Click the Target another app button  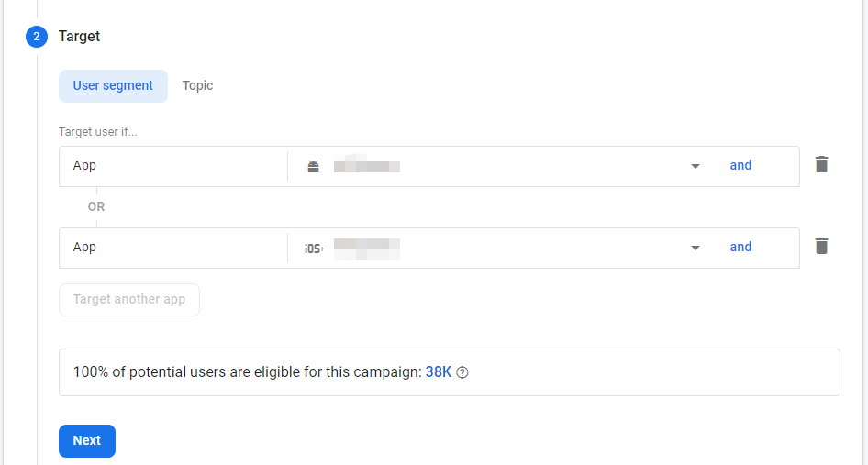pyautogui.click(x=129, y=300)
